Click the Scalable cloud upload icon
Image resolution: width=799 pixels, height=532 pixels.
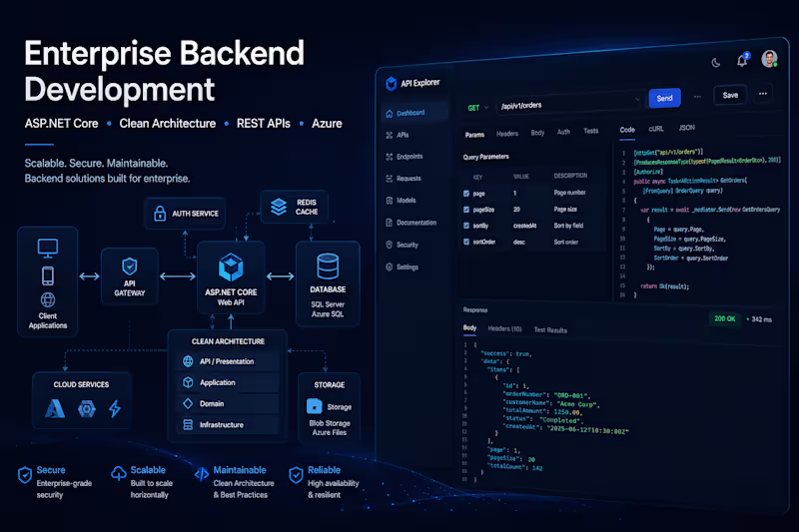119,474
